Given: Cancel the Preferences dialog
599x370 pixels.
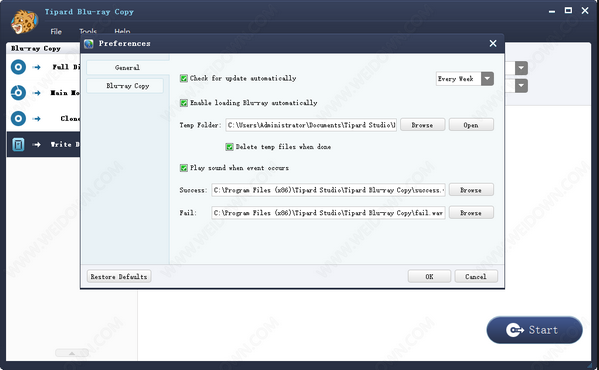Looking at the screenshot, I should [x=476, y=276].
